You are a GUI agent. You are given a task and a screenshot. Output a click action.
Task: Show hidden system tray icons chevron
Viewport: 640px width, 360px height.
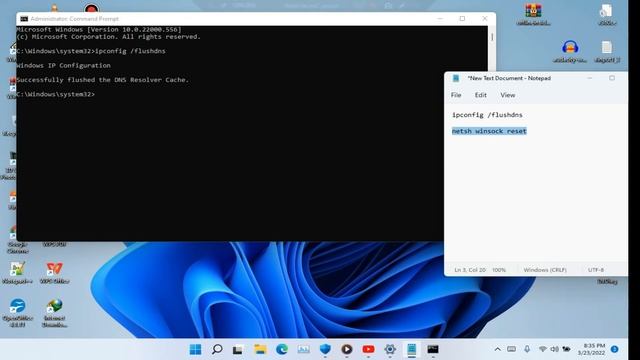(497, 349)
